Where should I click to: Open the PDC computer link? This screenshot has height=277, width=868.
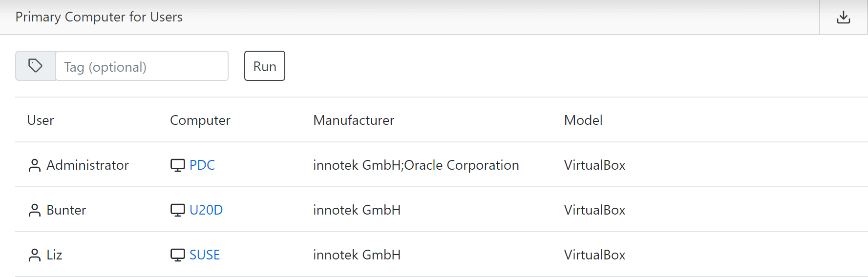[x=202, y=165]
